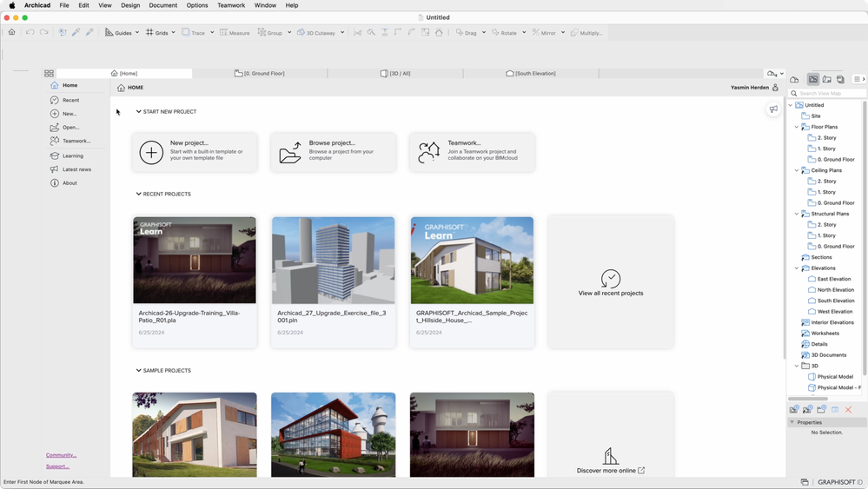
Task: Click the Mirror command icon
Action: pyautogui.click(x=536, y=32)
